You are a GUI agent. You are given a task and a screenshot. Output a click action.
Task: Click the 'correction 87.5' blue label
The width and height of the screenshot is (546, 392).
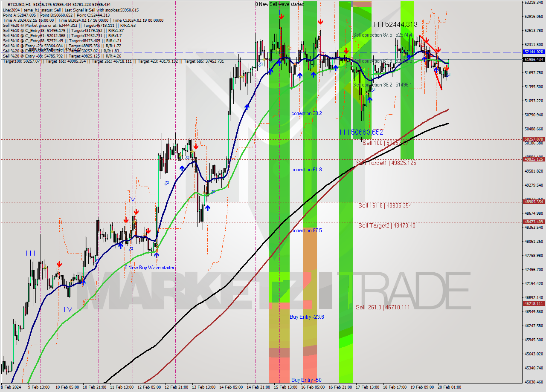coord(306,231)
